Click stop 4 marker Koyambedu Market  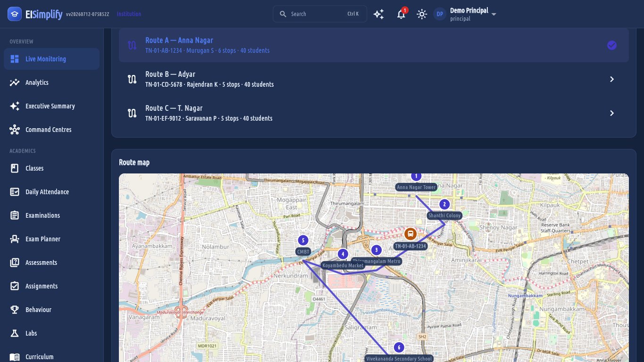(x=343, y=254)
